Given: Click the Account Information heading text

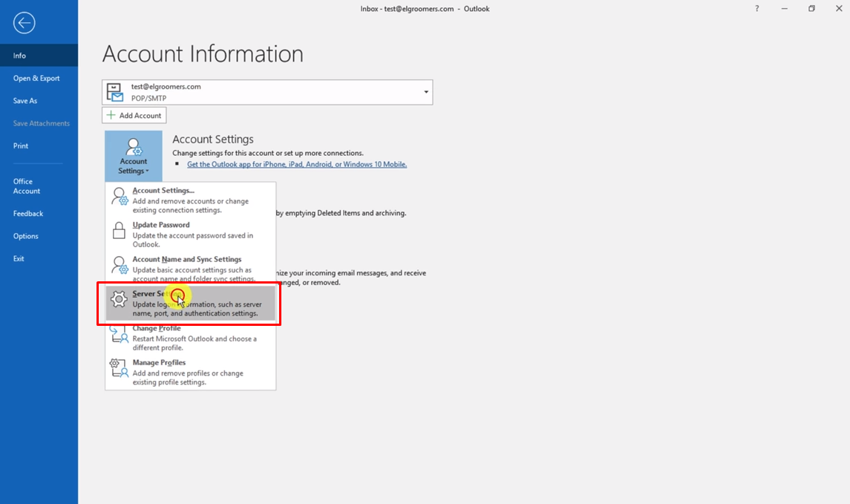Looking at the screenshot, I should tap(203, 53).
